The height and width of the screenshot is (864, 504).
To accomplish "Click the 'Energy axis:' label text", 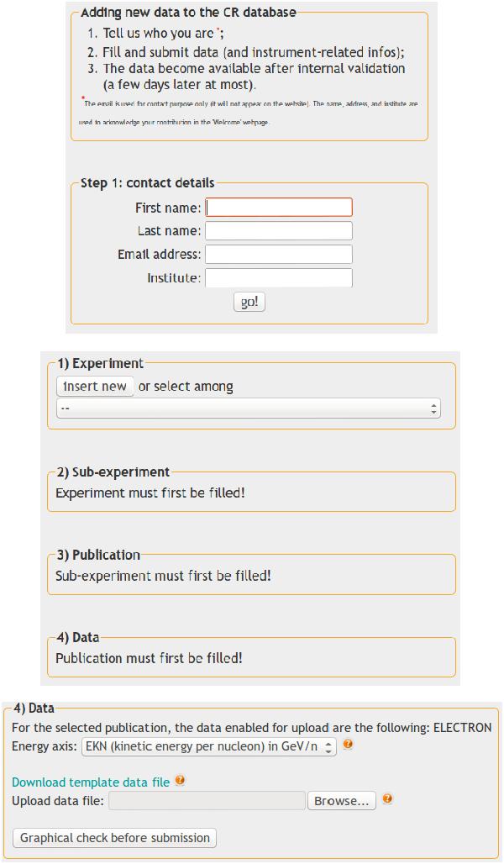I will coord(45,746).
